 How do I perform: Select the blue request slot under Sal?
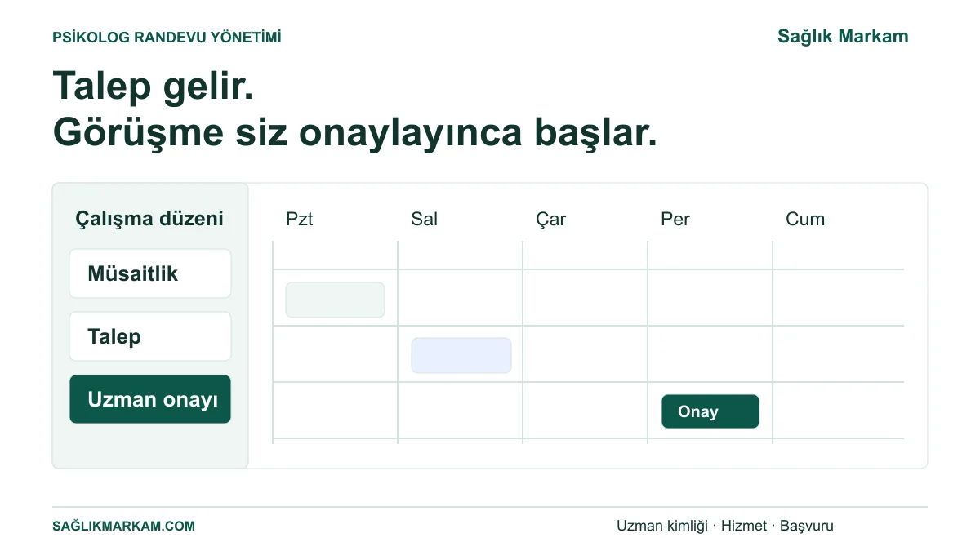pyautogui.click(x=461, y=356)
